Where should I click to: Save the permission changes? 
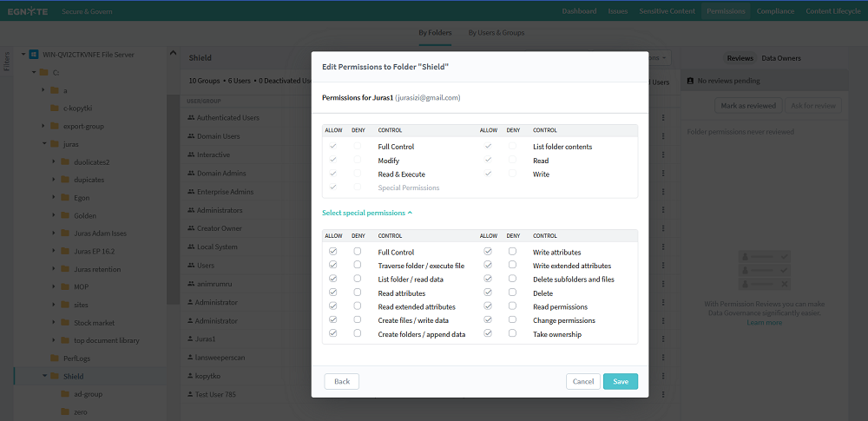(621, 382)
